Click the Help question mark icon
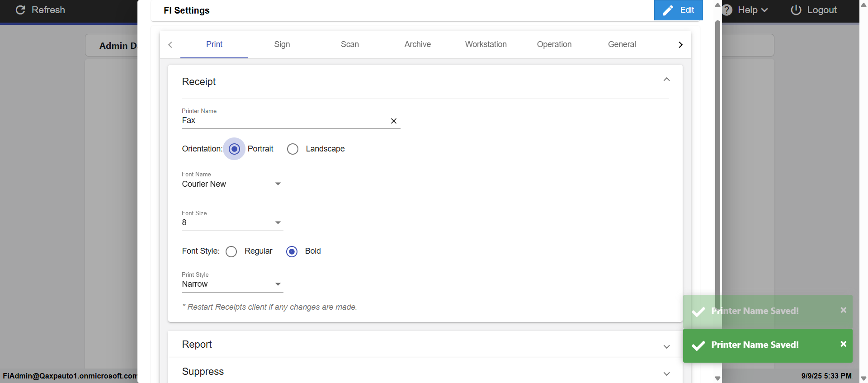This screenshot has height=383, width=868. point(727,10)
